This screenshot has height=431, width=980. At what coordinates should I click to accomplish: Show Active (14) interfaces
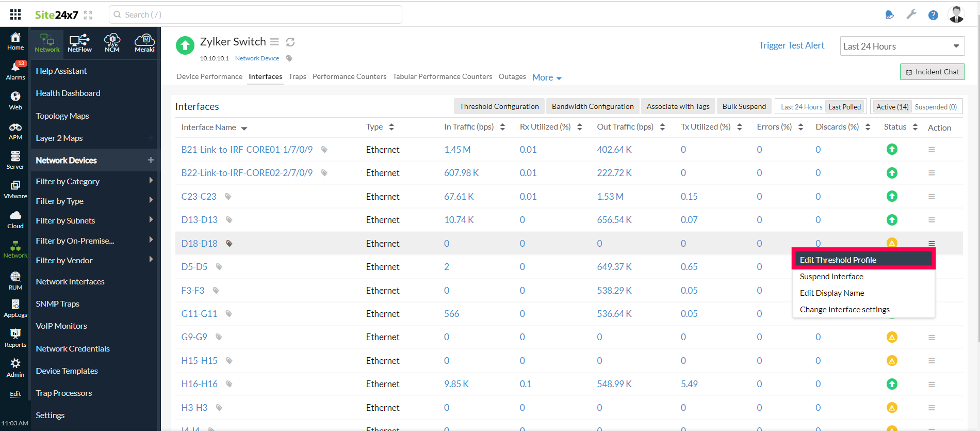(x=892, y=107)
